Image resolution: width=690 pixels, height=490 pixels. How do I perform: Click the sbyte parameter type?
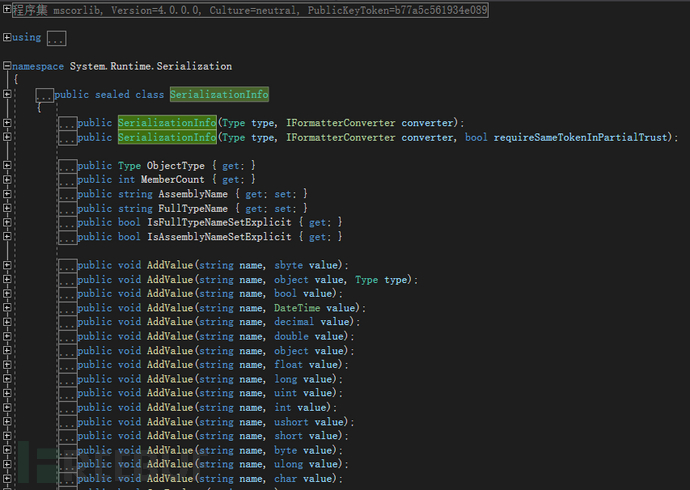pyautogui.click(x=289, y=265)
